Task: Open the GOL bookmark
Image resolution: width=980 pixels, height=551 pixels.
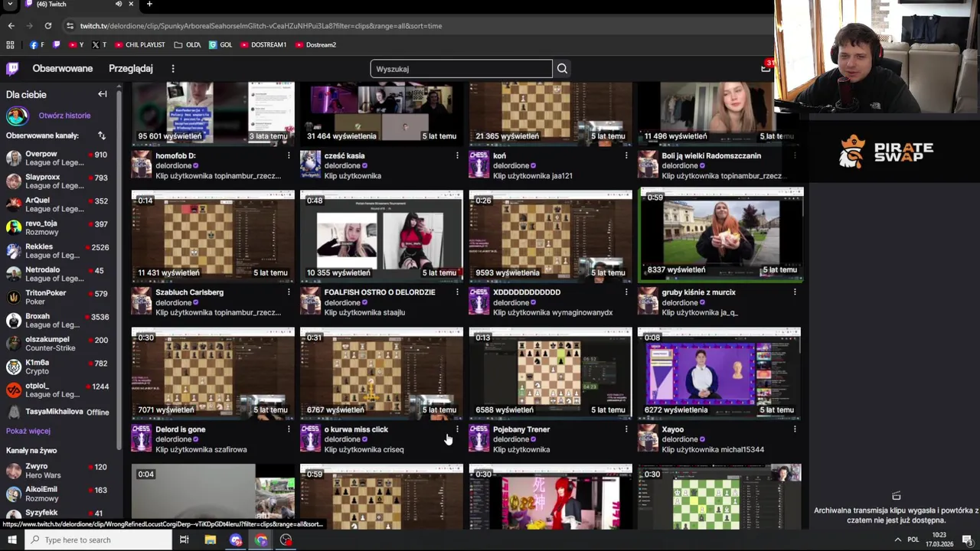Action: [x=220, y=45]
